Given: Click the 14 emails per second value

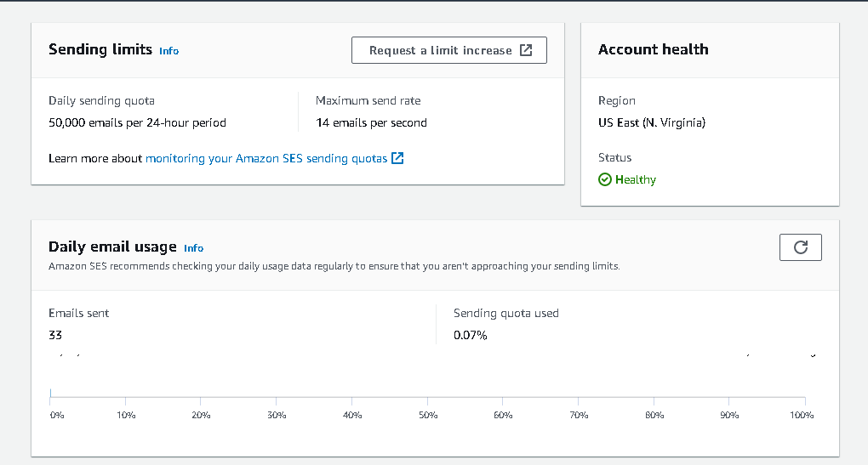Looking at the screenshot, I should click(x=371, y=122).
